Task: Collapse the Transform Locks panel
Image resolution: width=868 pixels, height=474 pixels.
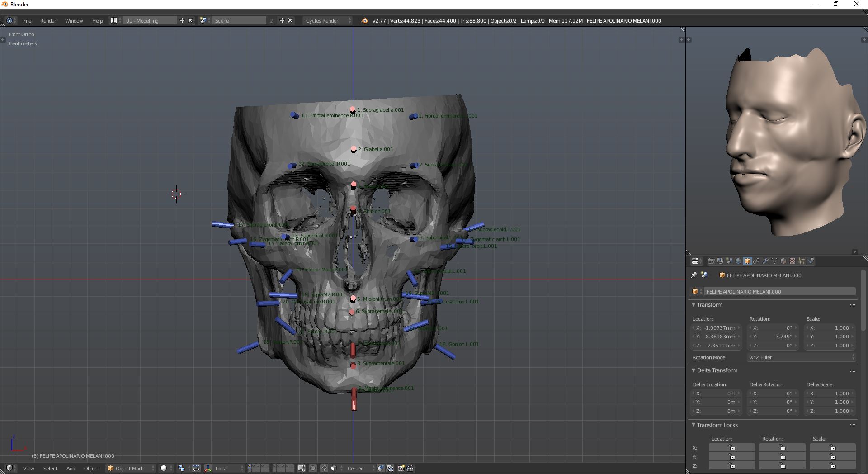Action: pyautogui.click(x=693, y=425)
